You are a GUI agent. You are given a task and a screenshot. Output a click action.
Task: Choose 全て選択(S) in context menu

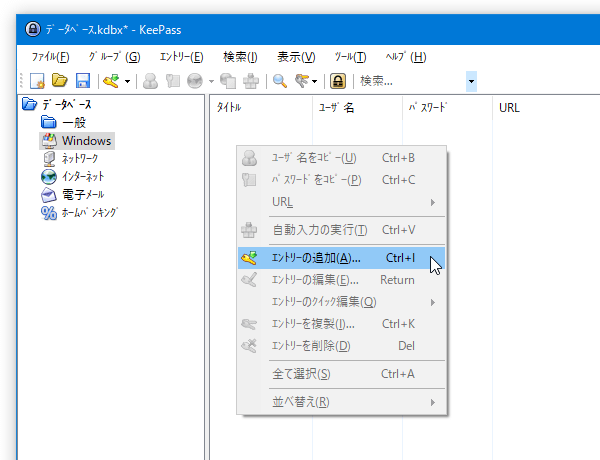tap(341, 374)
